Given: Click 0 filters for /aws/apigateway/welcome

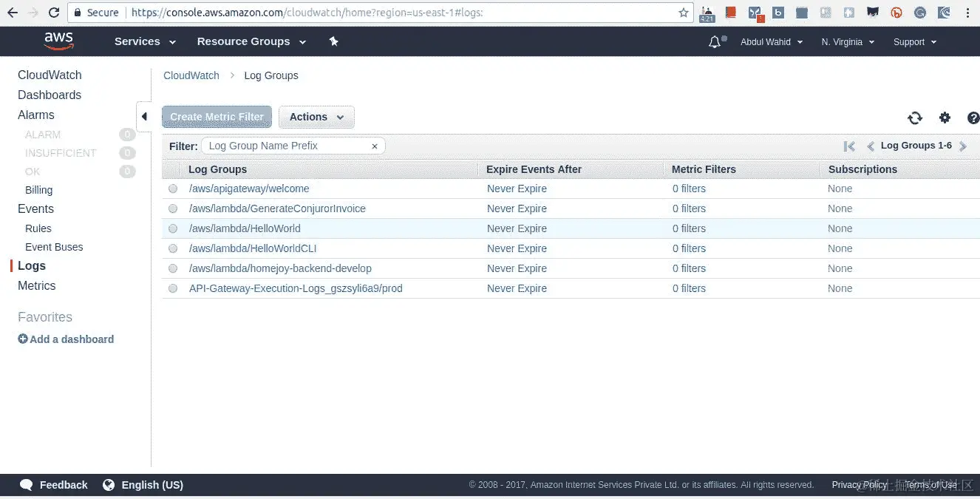Looking at the screenshot, I should point(689,189).
